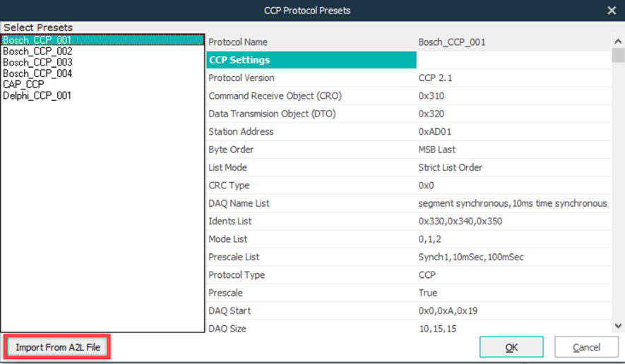Viewport: 625px width, 364px height.
Task: Choose Bosch_CCP_003 from presets list
Action: pyautogui.click(x=37, y=63)
